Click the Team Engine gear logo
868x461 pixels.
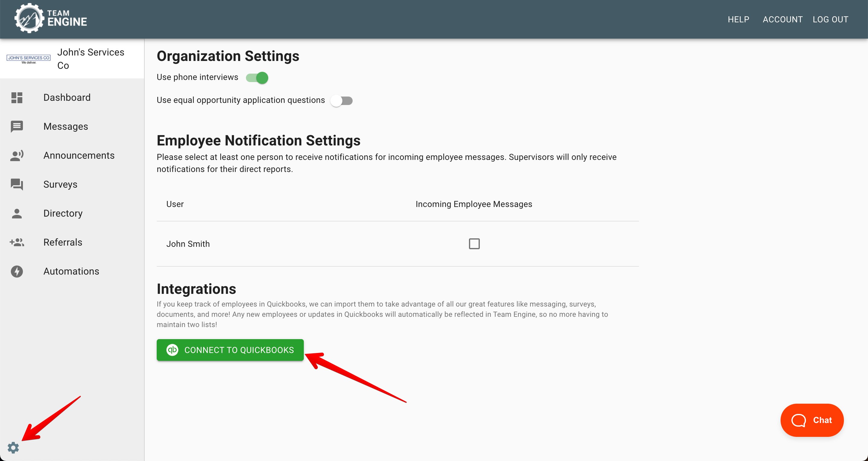point(29,18)
